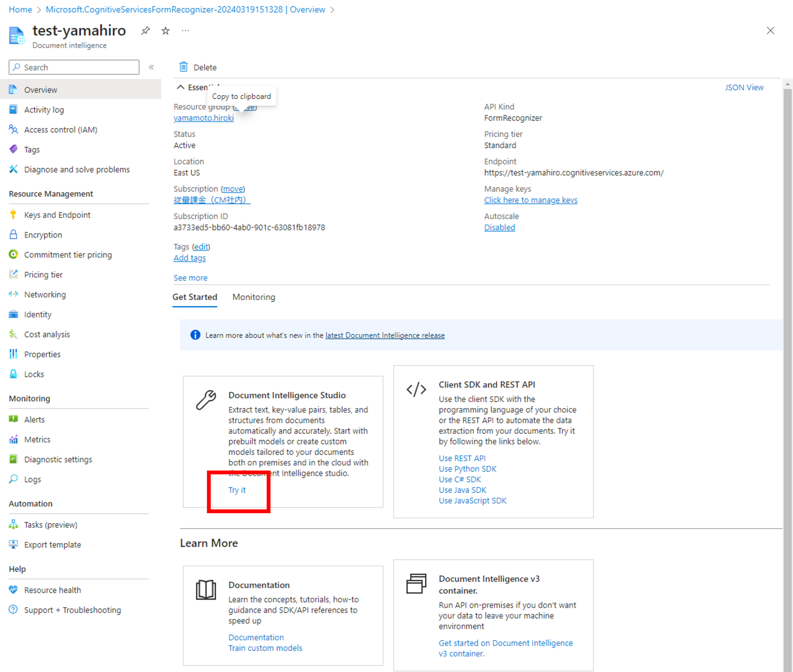Click the Delete trash icon in toolbar
793x672 pixels.
coord(184,67)
